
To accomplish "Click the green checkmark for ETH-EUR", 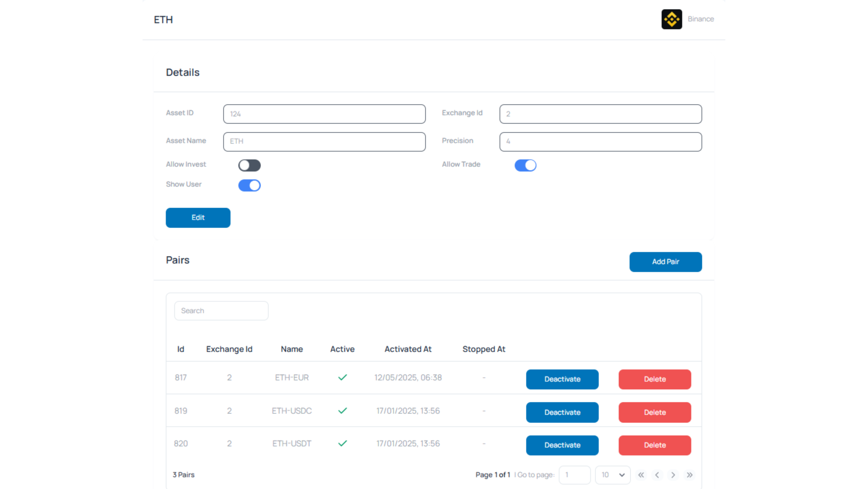I will (x=342, y=377).
